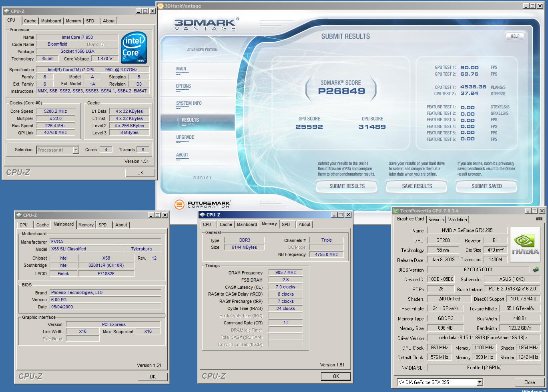Image resolution: width=548 pixels, height=392 pixels.
Task: Click the BIOS Version field 62.00.45.00.01
Action: pos(479,270)
